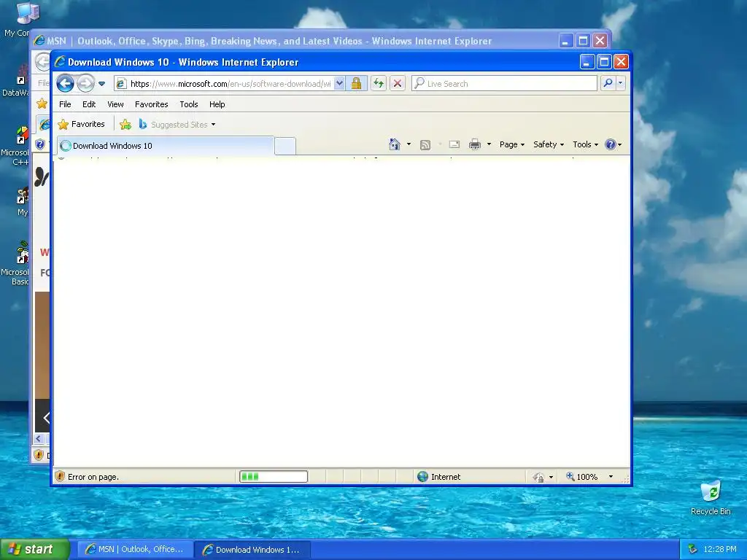Click the security lock icon
This screenshot has height=560, width=747.
(356, 83)
